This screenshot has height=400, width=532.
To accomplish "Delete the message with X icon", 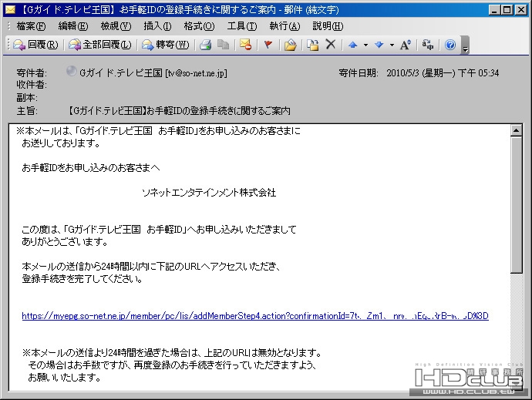I will click(x=331, y=45).
